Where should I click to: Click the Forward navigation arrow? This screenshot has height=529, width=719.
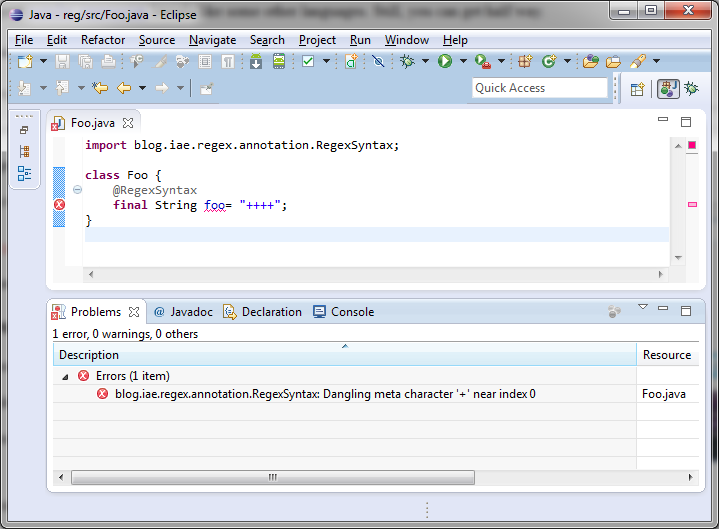162,88
